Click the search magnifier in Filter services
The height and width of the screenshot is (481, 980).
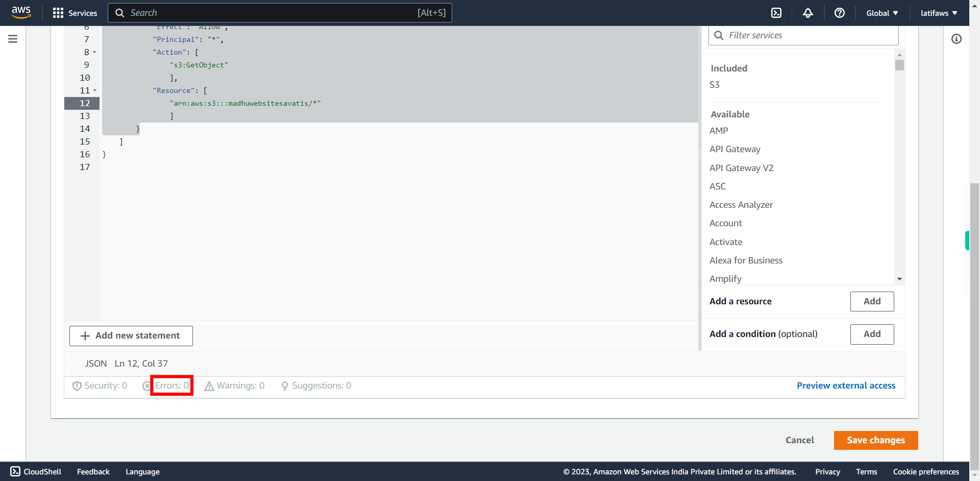point(719,35)
